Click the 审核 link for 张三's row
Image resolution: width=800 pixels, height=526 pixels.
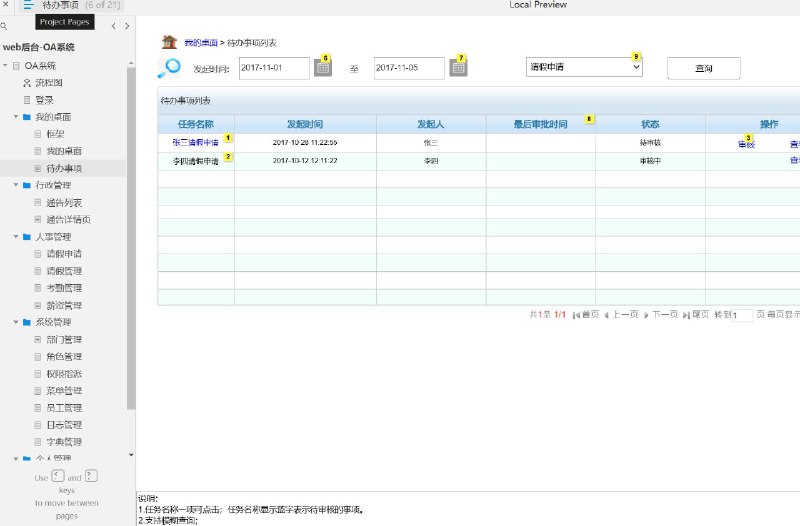point(746,144)
